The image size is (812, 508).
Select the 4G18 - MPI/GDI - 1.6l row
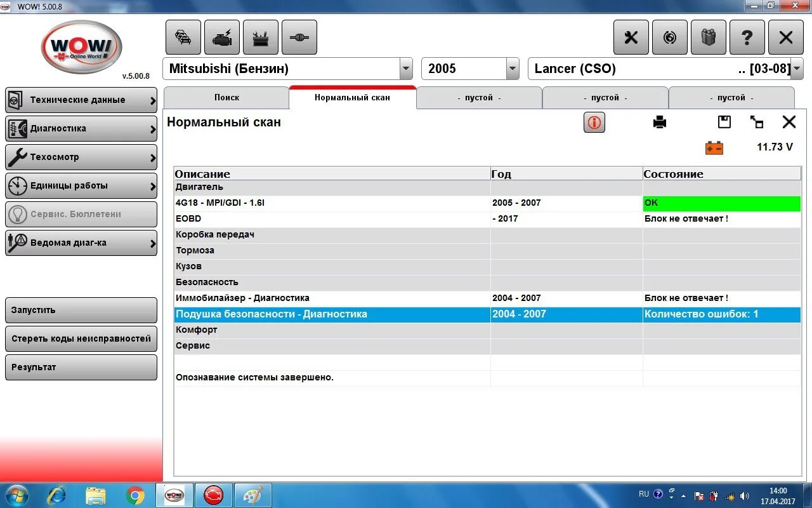point(487,203)
